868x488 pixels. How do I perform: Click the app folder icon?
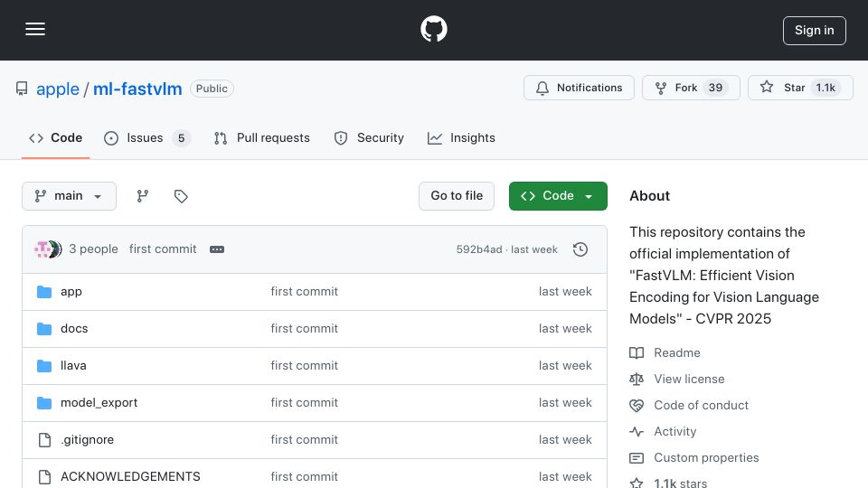[44, 292]
